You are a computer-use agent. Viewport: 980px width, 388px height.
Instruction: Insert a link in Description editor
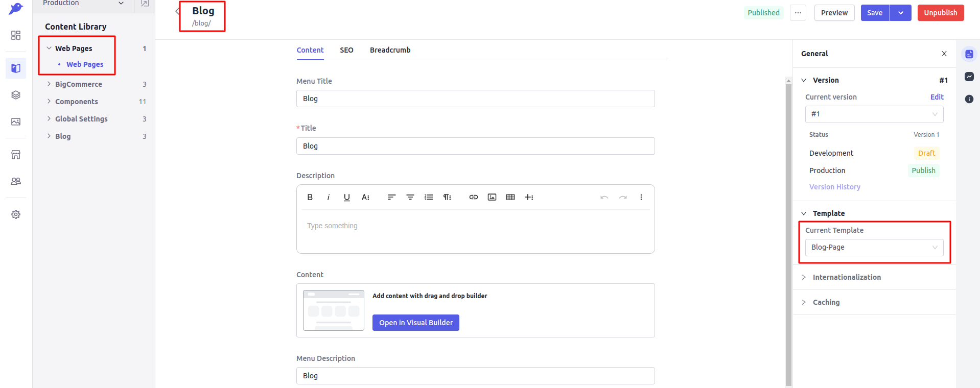[x=474, y=197]
